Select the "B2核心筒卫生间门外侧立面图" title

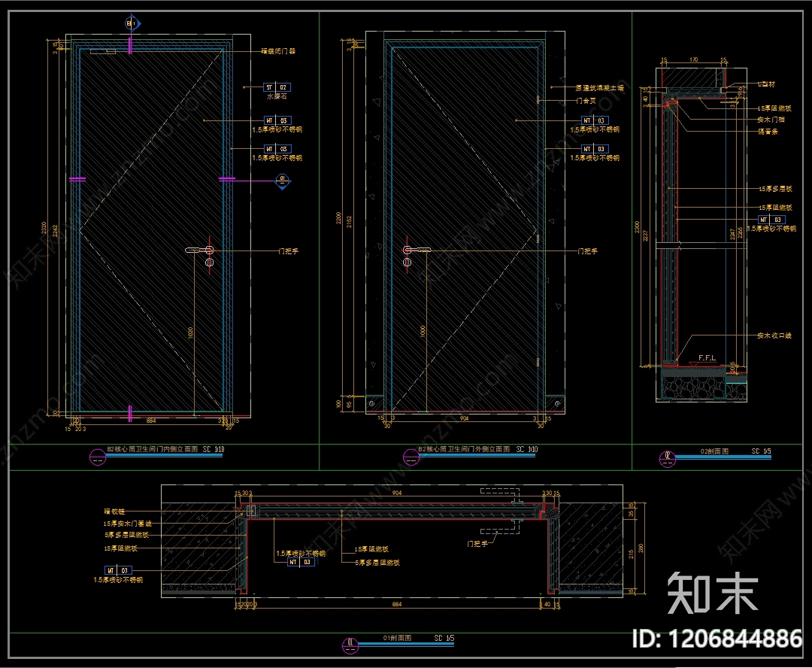[464, 449]
